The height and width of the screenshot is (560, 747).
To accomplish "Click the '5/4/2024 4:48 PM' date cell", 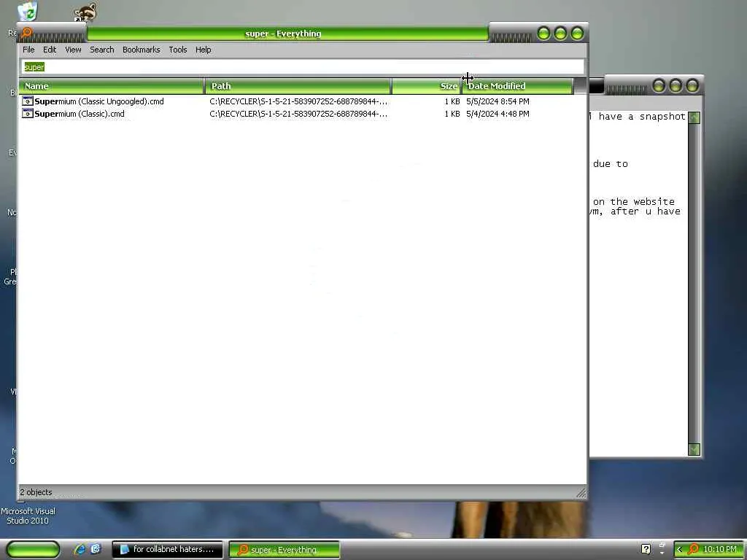I will [498, 114].
